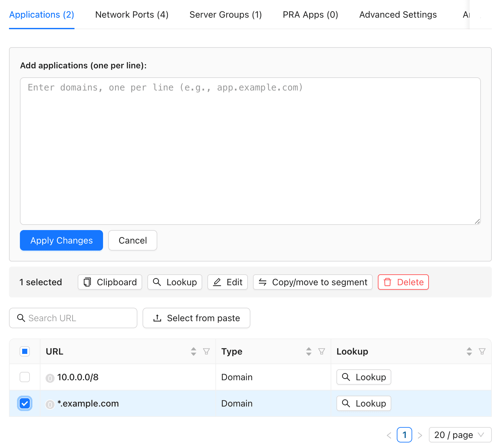Go to previous page arrow
This screenshot has width=504, height=446.
(389, 435)
